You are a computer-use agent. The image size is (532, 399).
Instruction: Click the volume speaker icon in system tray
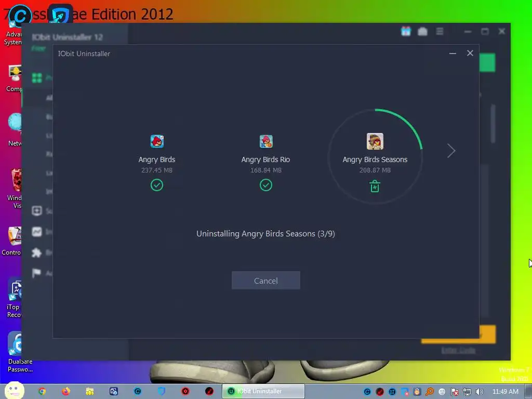(479, 392)
